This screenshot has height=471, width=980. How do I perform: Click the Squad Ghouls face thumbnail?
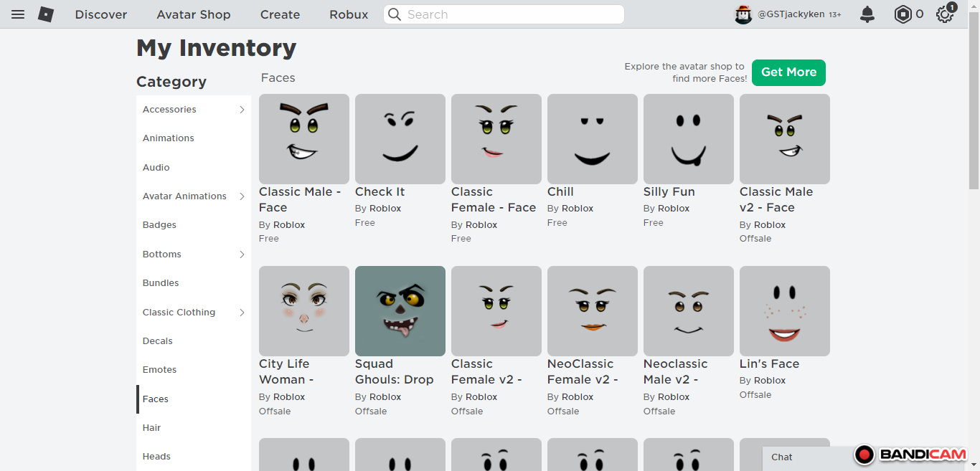(x=400, y=311)
